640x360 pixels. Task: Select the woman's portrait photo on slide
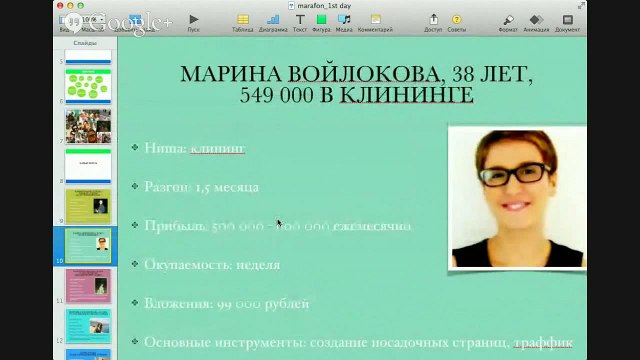pos(517,198)
